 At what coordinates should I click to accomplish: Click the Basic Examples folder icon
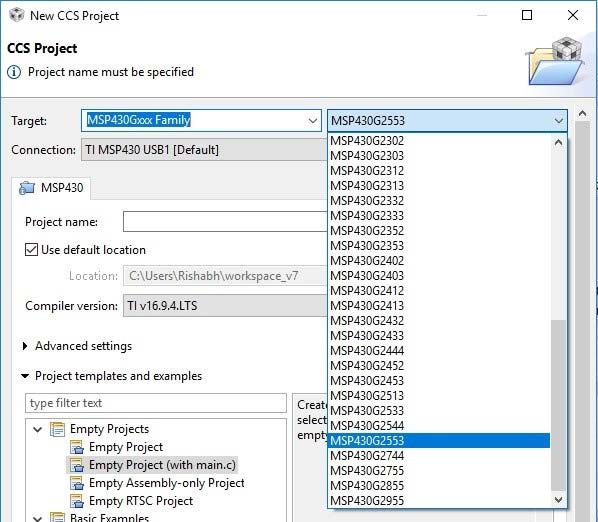click(x=57, y=517)
